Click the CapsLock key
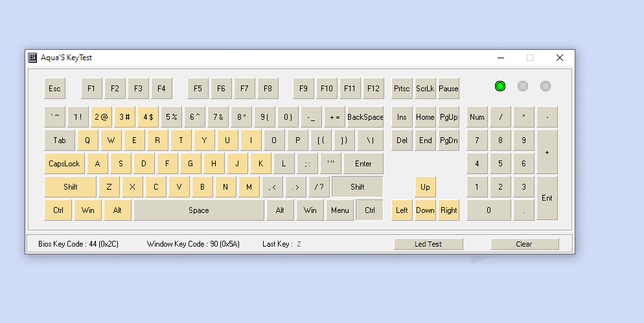 click(65, 164)
